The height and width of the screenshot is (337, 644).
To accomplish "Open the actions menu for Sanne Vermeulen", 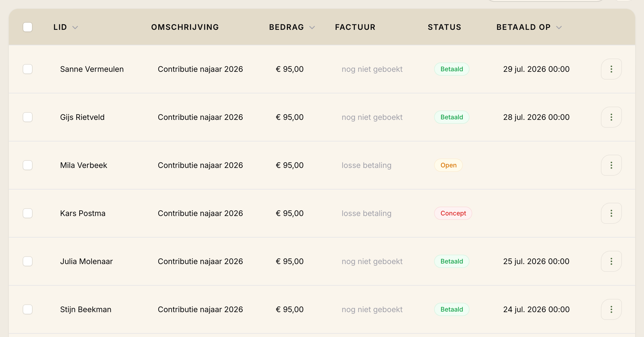I will (611, 69).
